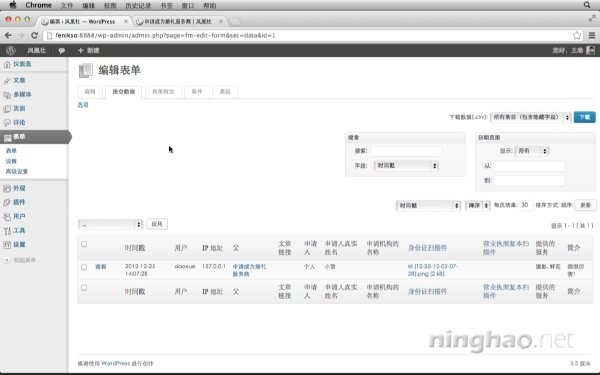This screenshot has width=600, height=375.
Task: Bookmark the page with the star icon
Action: pyautogui.click(x=577, y=36)
